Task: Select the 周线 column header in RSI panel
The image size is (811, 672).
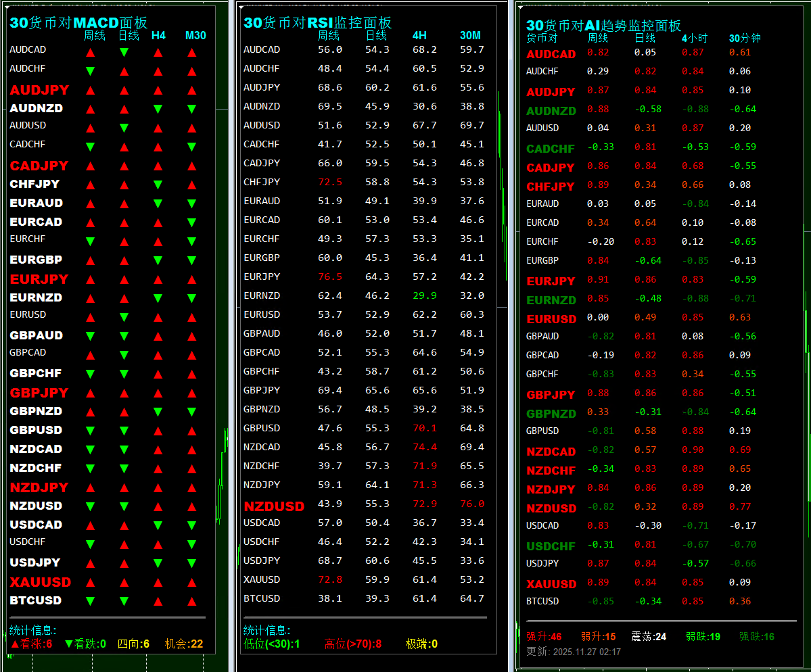Action: pyautogui.click(x=329, y=34)
